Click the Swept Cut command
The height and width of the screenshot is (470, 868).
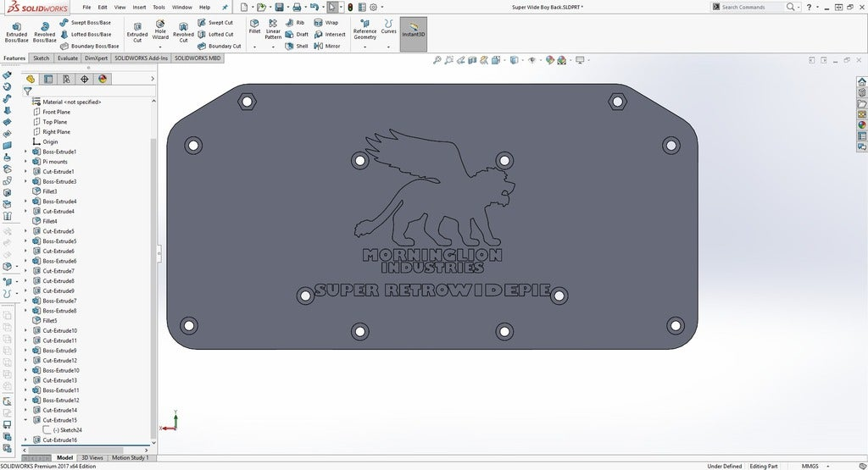(215, 23)
